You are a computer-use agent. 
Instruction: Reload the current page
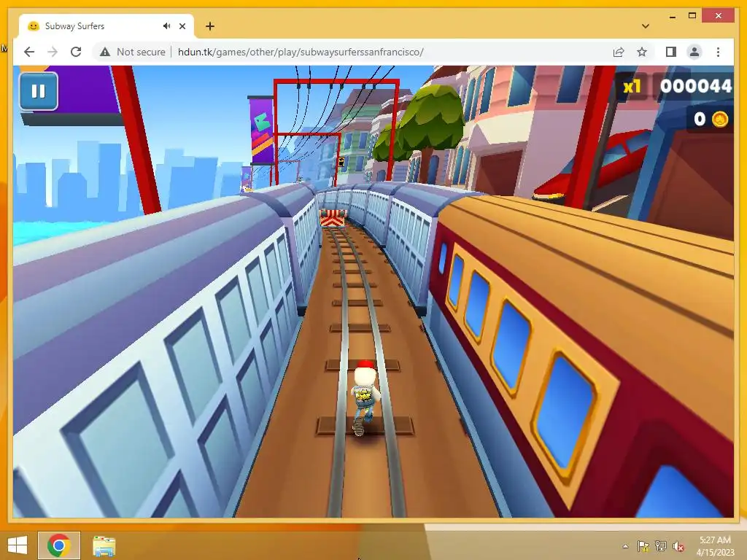coord(76,52)
